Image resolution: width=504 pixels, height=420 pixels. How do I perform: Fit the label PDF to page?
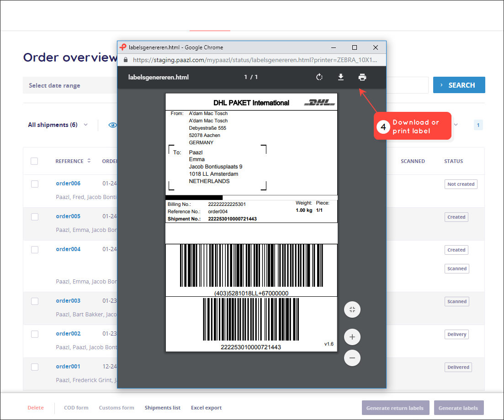point(352,310)
